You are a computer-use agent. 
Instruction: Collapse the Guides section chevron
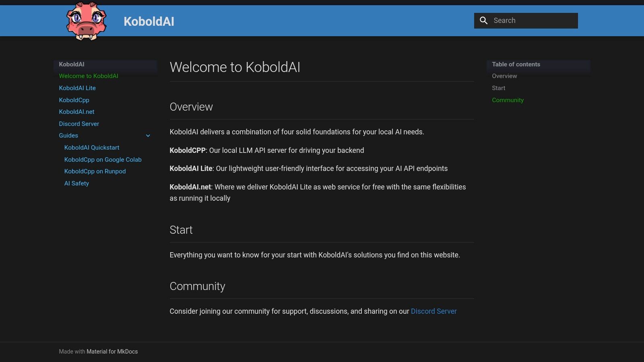pos(148,136)
